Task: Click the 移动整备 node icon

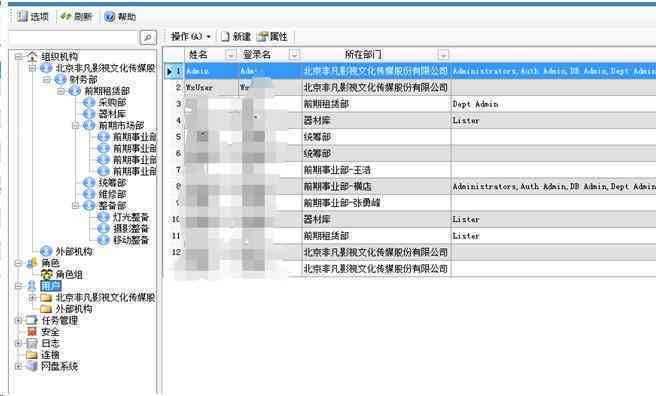Action: tap(103, 240)
